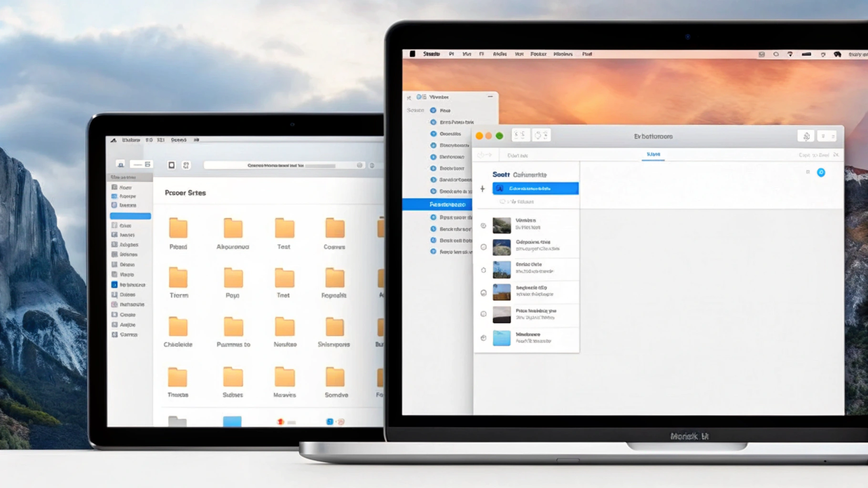Toggle the cloud sync icon beside the Regionals entry
This screenshot has height=488, width=868.
pyautogui.click(x=483, y=292)
